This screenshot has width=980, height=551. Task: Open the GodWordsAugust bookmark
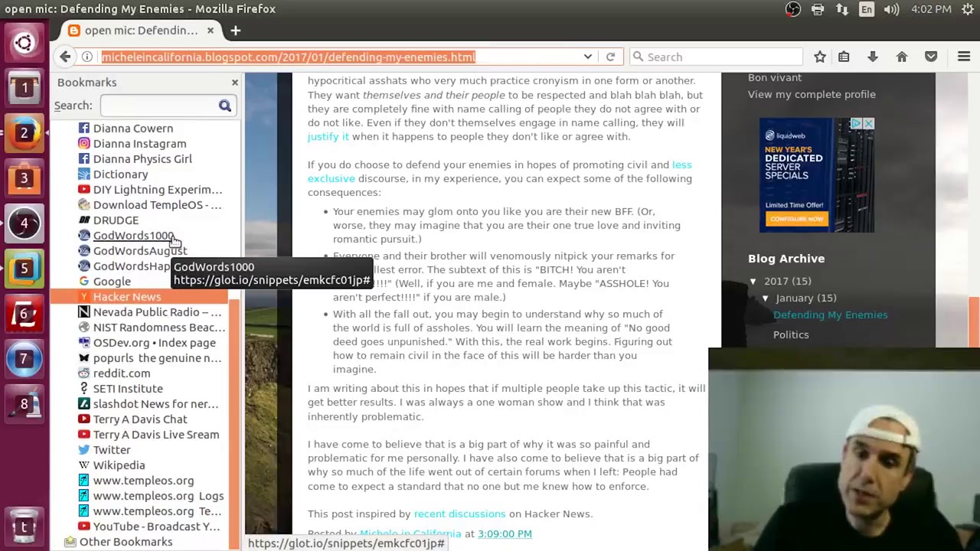tap(139, 250)
